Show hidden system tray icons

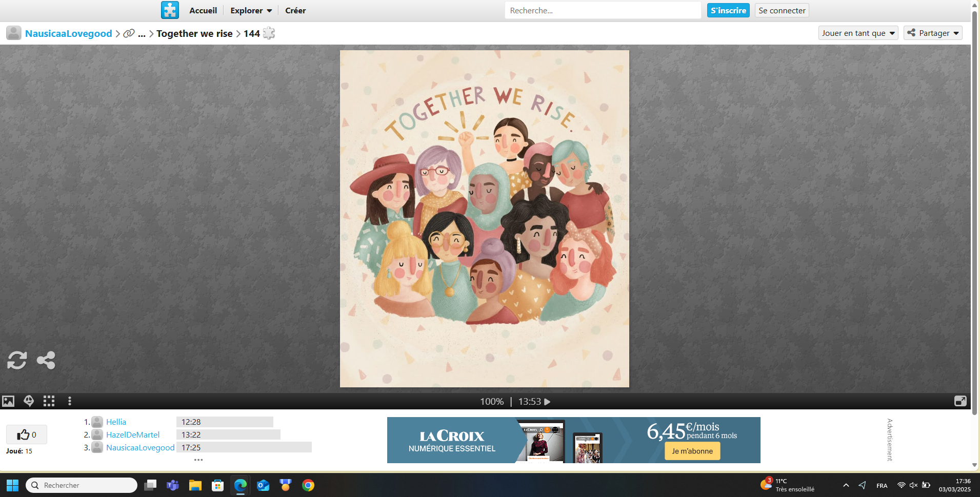(x=846, y=485)
